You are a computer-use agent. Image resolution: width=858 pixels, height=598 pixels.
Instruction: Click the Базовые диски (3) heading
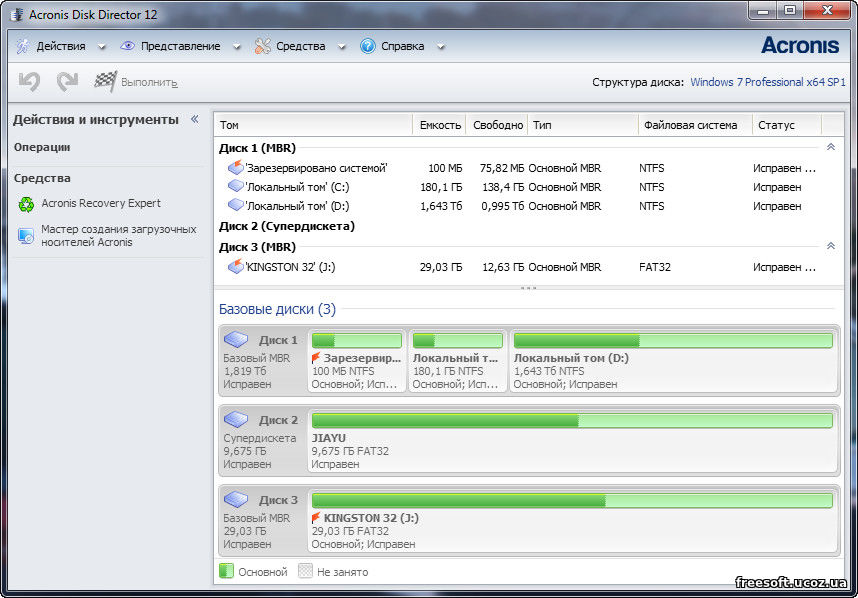277,309
